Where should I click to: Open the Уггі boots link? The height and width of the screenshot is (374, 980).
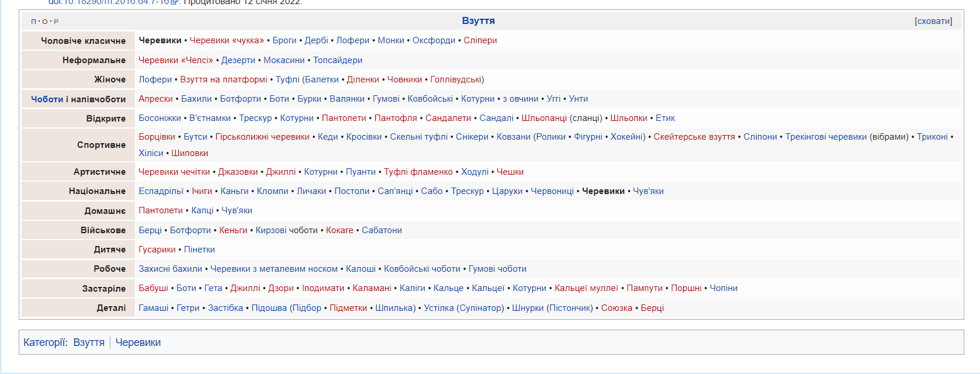point(553,99)
